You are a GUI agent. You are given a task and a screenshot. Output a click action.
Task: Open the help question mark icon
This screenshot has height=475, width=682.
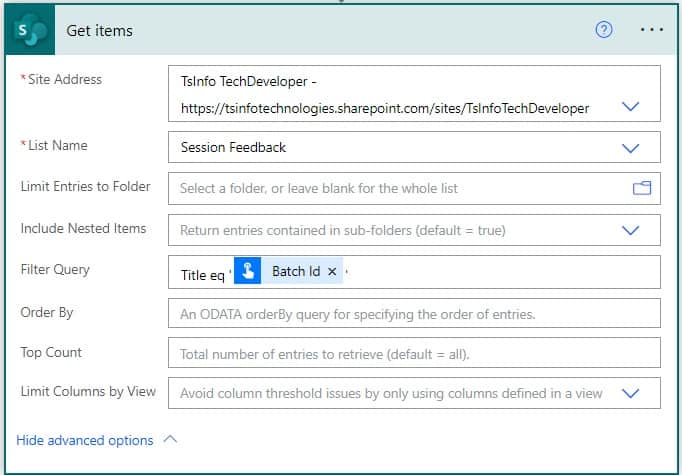604,30
